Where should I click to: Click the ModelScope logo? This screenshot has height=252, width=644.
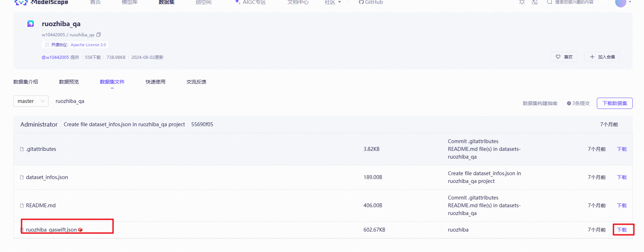point(41,2)
